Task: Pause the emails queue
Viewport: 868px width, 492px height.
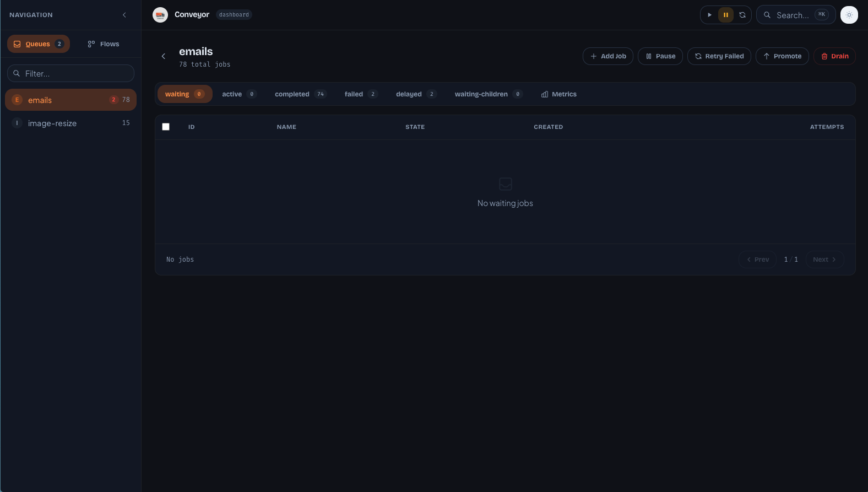Action: point(660,56)
